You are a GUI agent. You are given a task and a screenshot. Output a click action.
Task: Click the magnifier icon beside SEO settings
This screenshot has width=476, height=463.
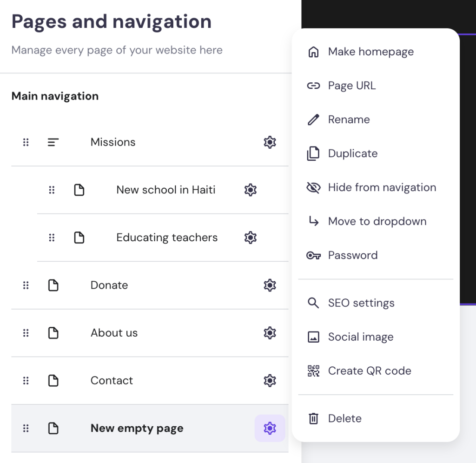point(314,303)
